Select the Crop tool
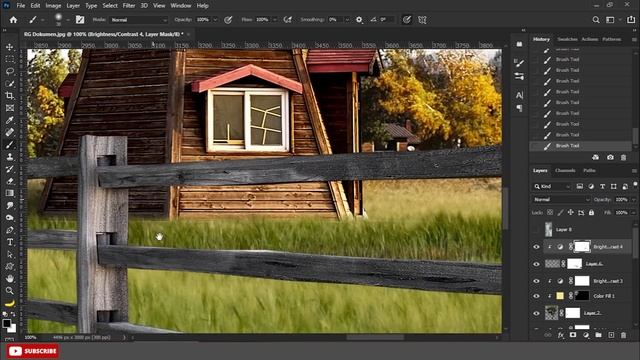 [x=9, y=96]
